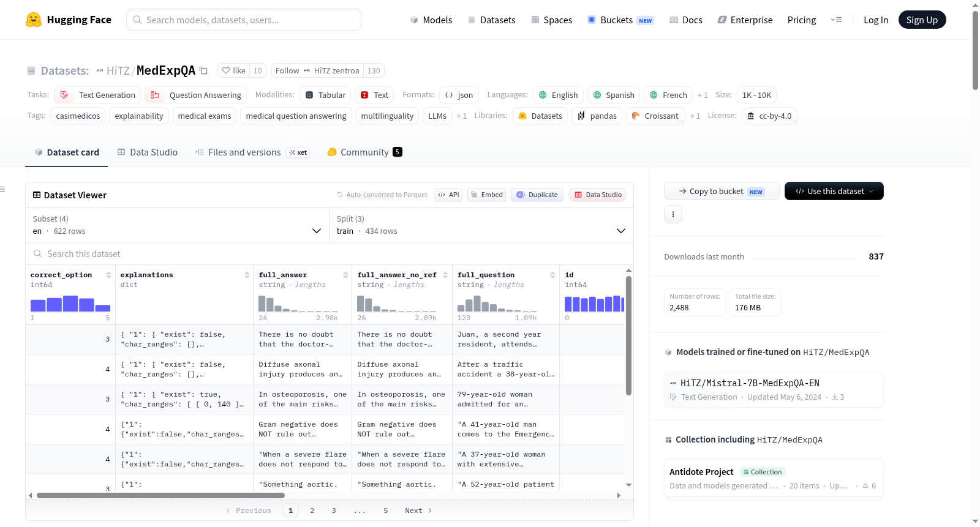Click the xet badge

click(x=298, y=152)
